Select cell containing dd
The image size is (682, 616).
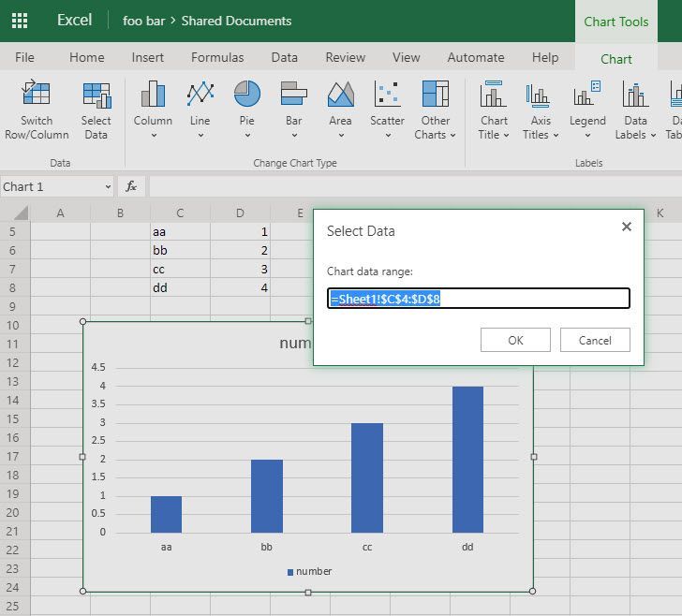[x=180, y=287]
